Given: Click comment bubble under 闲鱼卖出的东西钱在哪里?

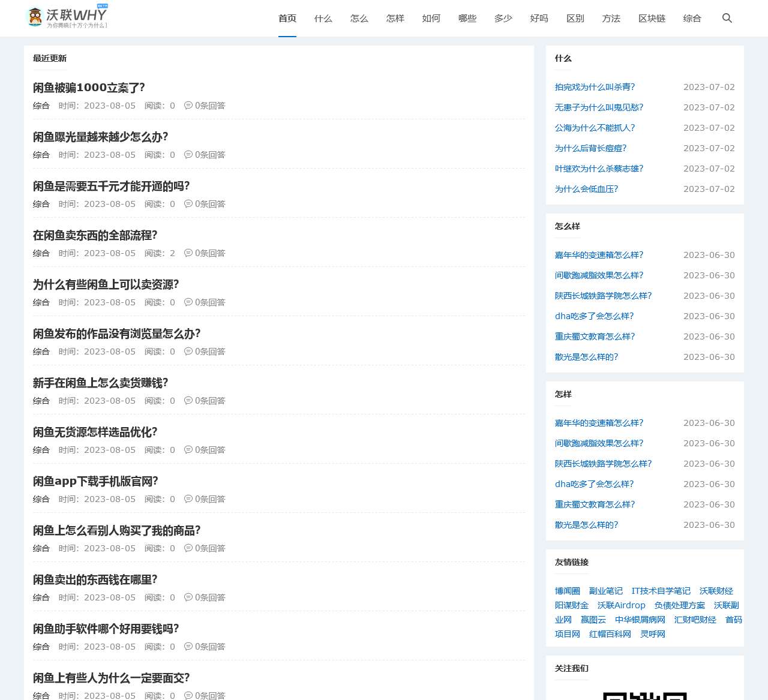Looking at the screenshot, I should (x=188, y=597).
